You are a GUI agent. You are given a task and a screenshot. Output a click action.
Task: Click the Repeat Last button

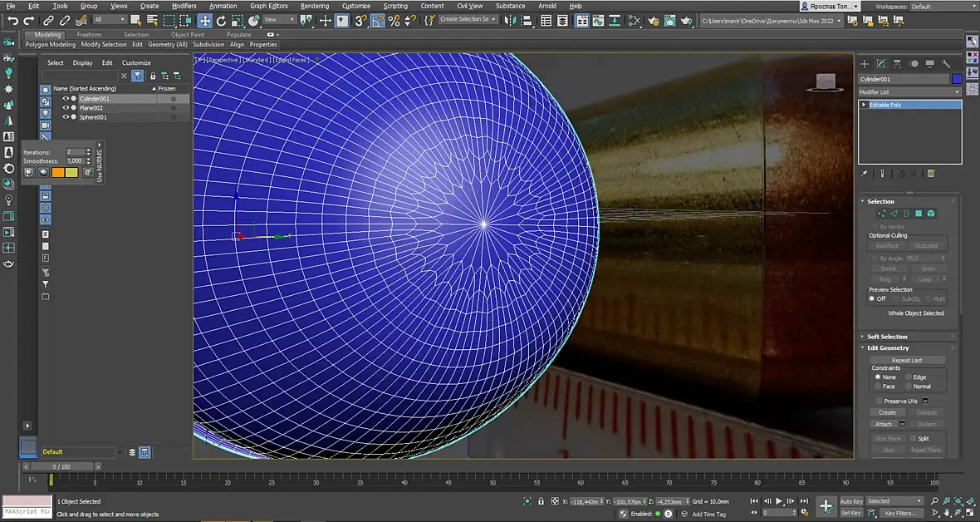[x=907, y=360]
